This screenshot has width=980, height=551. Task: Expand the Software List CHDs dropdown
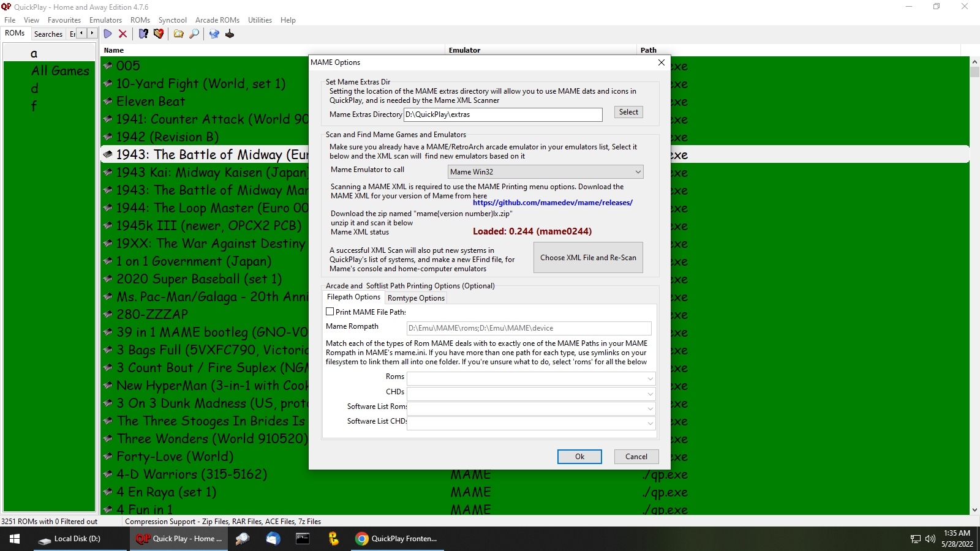[650, 423]
